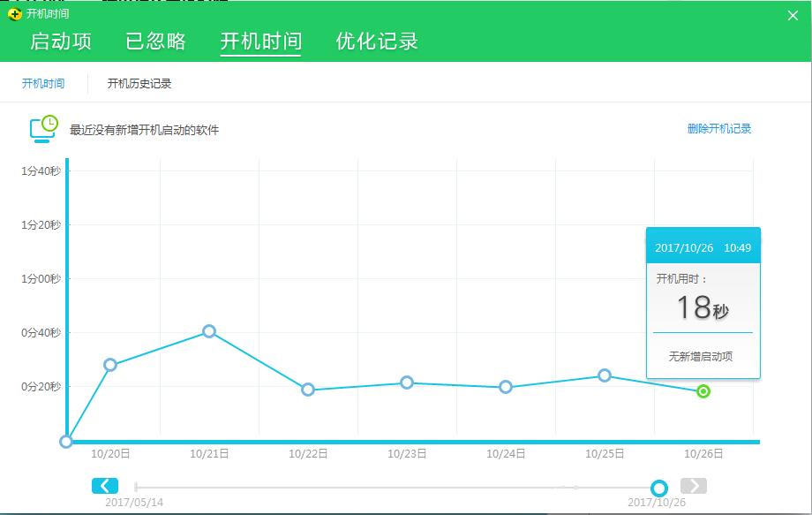The width and height of the screenshot is (812, 515).
Task: Click previous page arrow button
Action: tap(105, 486)
